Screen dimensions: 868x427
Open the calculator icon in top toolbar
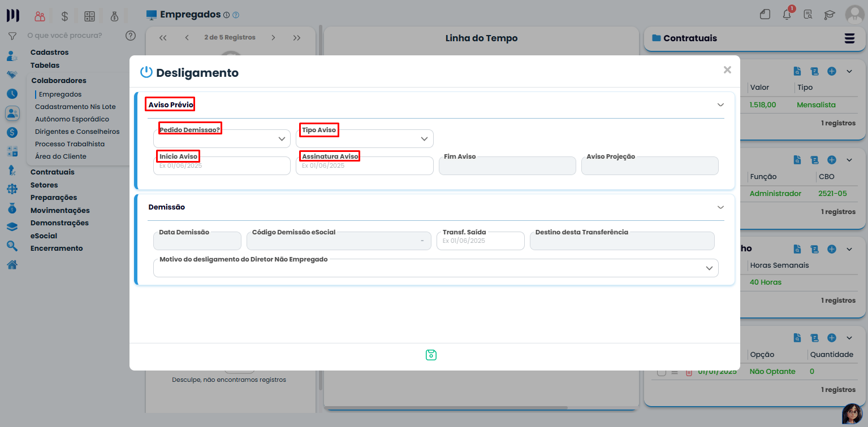click(x=89, y=16)
